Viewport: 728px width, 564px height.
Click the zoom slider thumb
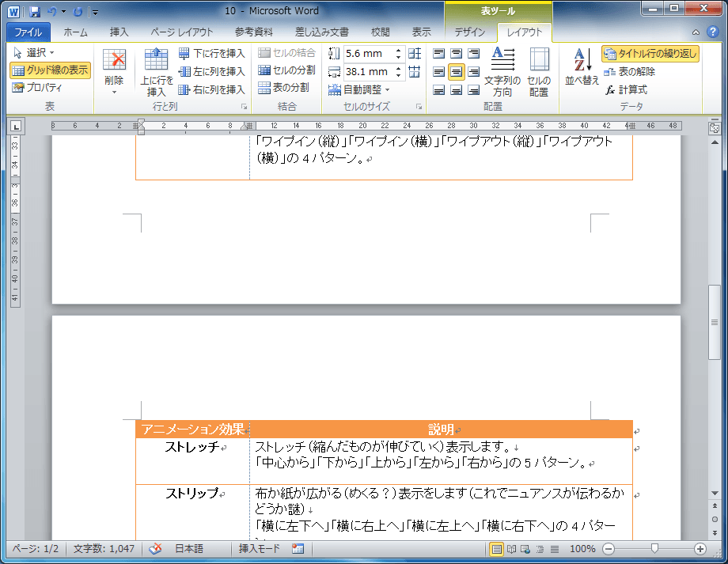point(654,549)
